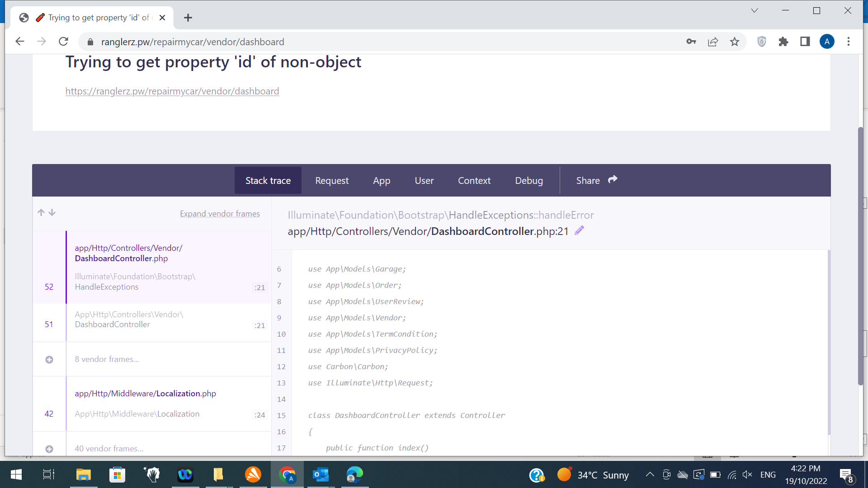Open Outlook from the taskbar
868x488 pixels.
pyautogui.click(x=321, y=474)
